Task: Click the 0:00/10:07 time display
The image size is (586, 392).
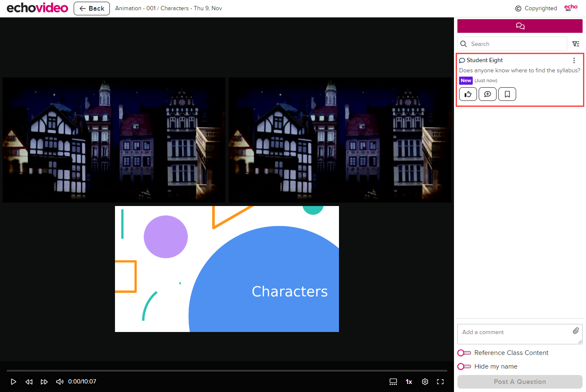Action: click(82, 382)
